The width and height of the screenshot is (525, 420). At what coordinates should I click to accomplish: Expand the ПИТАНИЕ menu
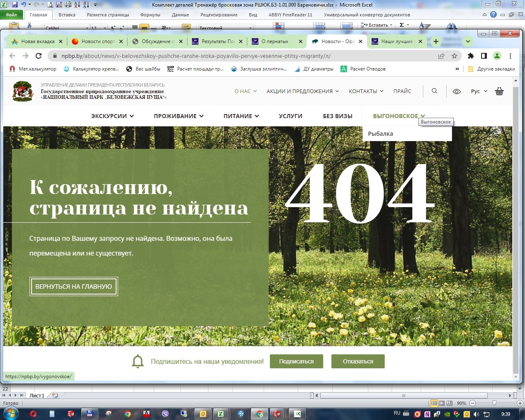241,116
